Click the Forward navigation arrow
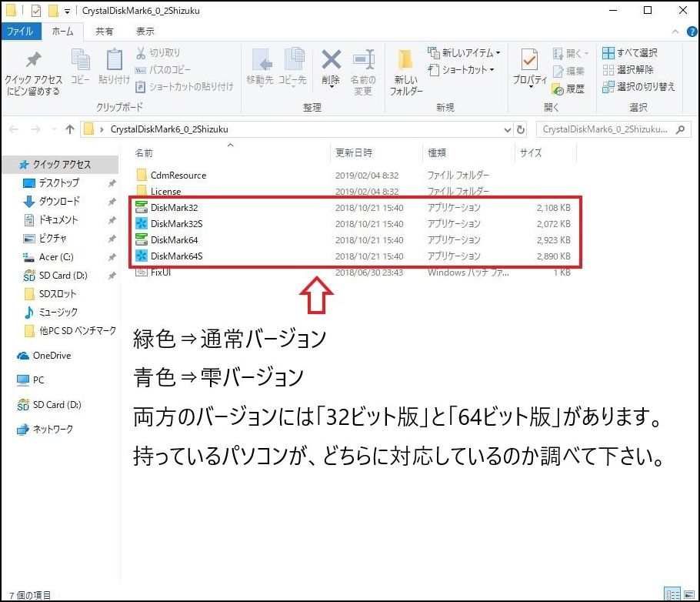The height and width of the screenshot is (602, 700). pyautogui.click(x=35, y=129)
